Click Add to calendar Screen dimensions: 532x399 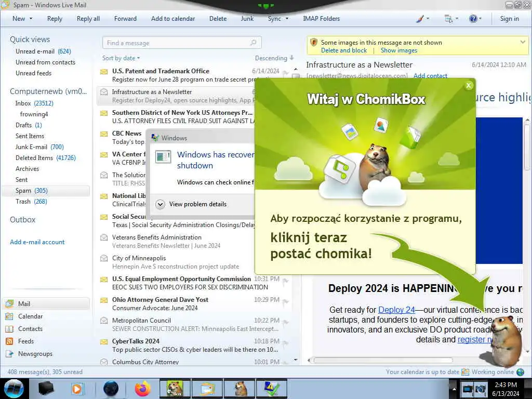click(173, 19)
